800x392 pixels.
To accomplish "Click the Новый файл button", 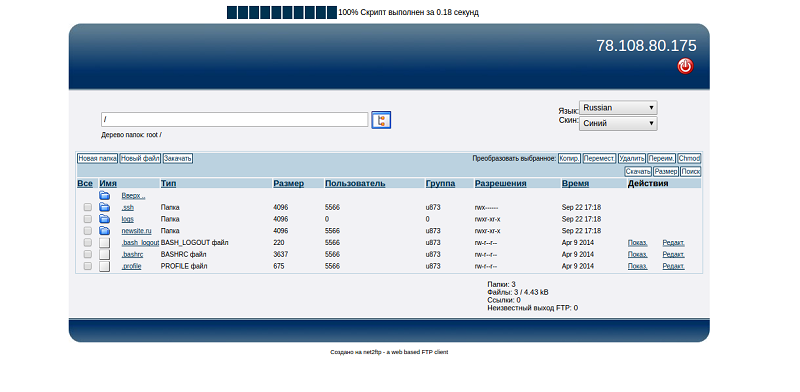I will (140, 159).
